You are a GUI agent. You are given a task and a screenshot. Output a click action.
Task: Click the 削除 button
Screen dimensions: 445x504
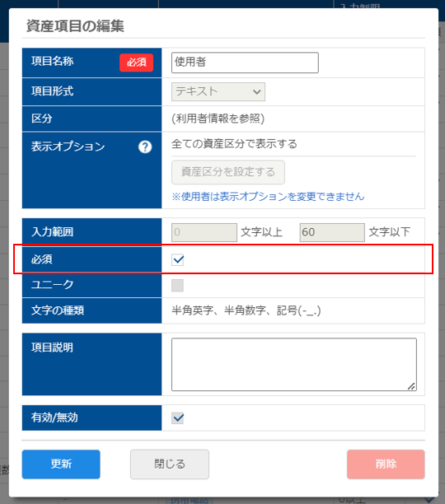pyautogui.click(x=386, y=464)
